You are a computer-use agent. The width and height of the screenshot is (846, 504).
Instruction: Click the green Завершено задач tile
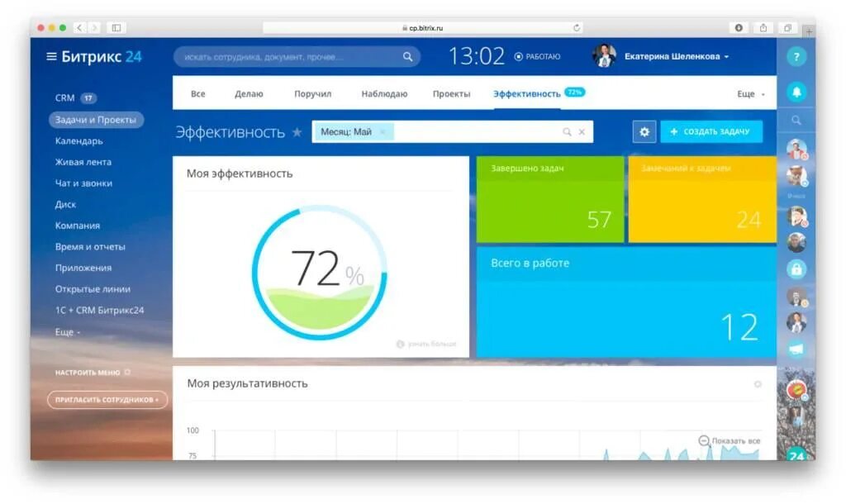point(550,200)
